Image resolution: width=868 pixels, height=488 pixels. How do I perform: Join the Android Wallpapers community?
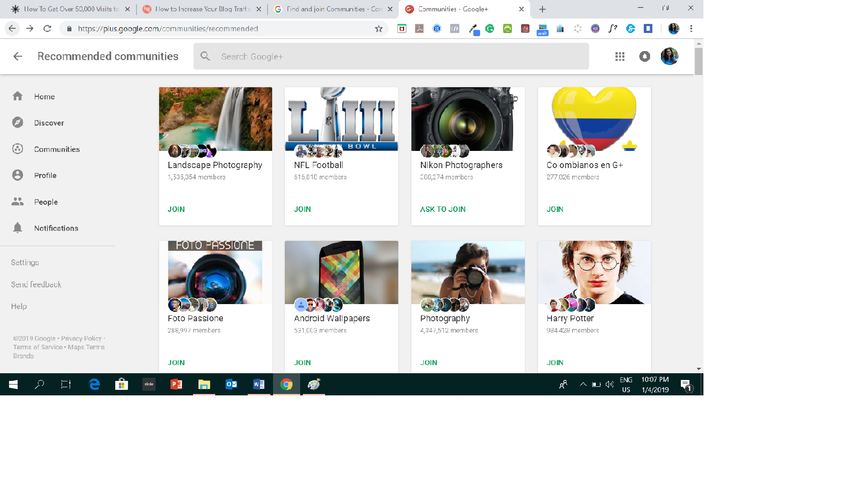[302, 363]
